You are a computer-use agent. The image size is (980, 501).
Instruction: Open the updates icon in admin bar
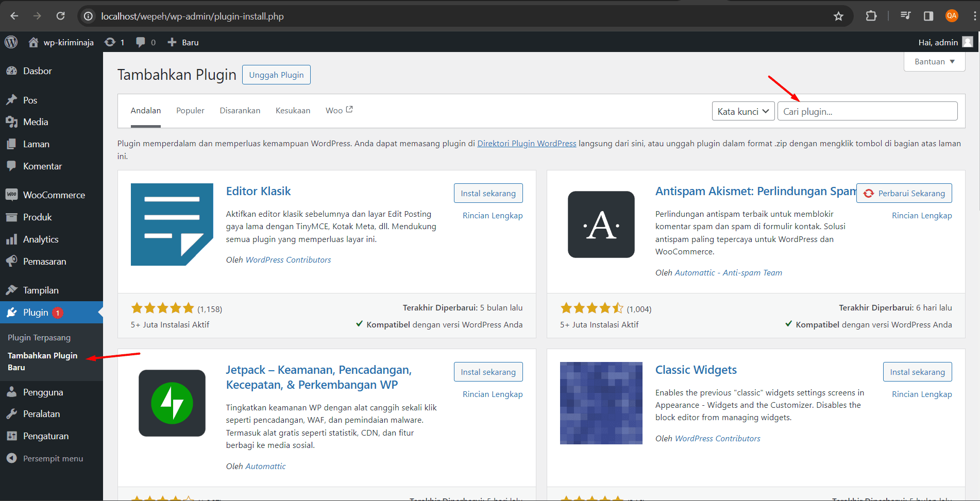click(x=110, y=42)
